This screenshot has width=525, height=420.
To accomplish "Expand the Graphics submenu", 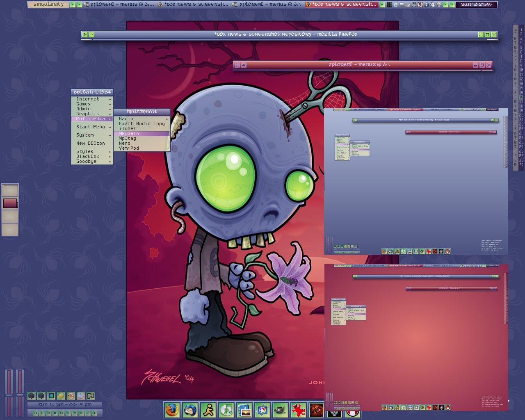I will coord(92,114).
